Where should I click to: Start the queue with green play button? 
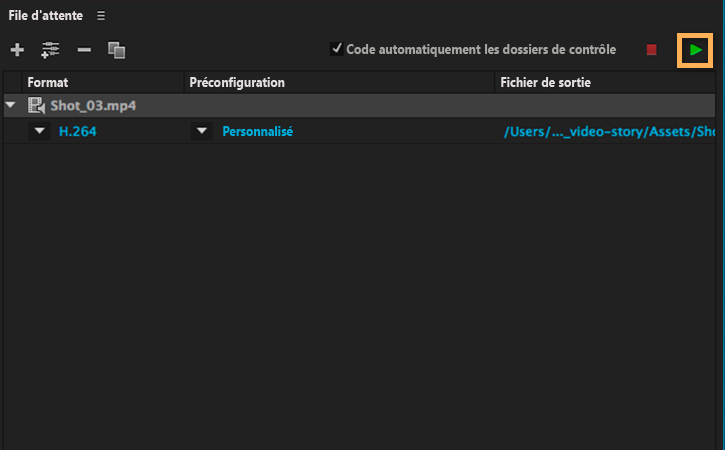696,50
